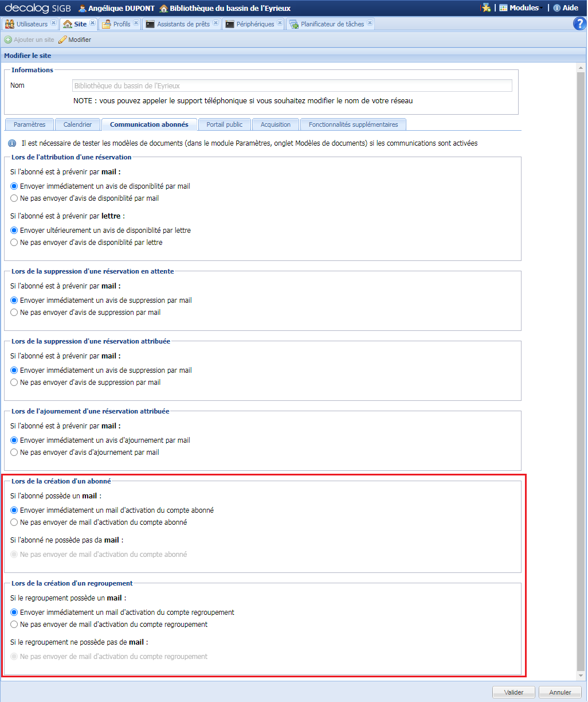The height and width of the screenshot is (702, 588).
Task: Select "Ne pas envoyer d'avis de disponiblité par mail"
Action: click(x=13, y=198)
